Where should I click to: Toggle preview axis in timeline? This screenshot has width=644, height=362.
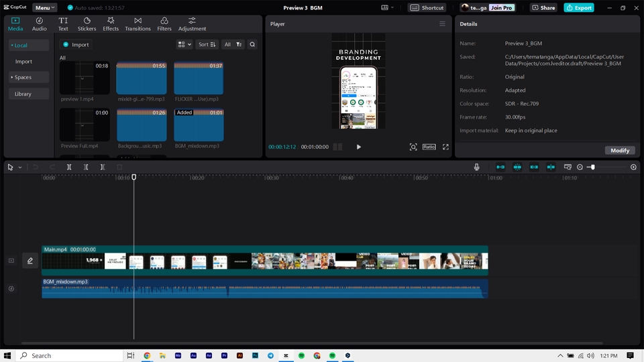click(x=551, y=167)
